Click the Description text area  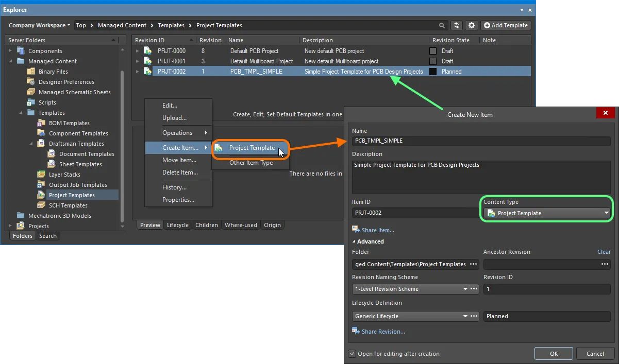(481, 177)
